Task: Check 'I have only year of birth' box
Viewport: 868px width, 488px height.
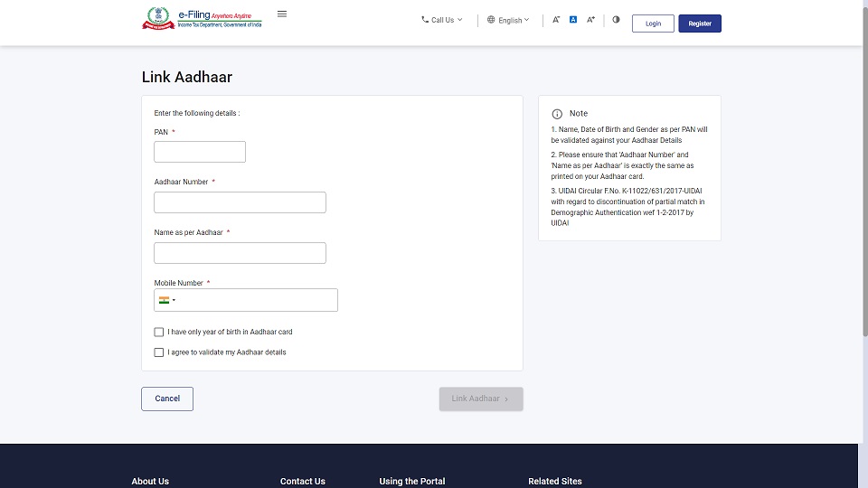Action: tap(159, 333)
